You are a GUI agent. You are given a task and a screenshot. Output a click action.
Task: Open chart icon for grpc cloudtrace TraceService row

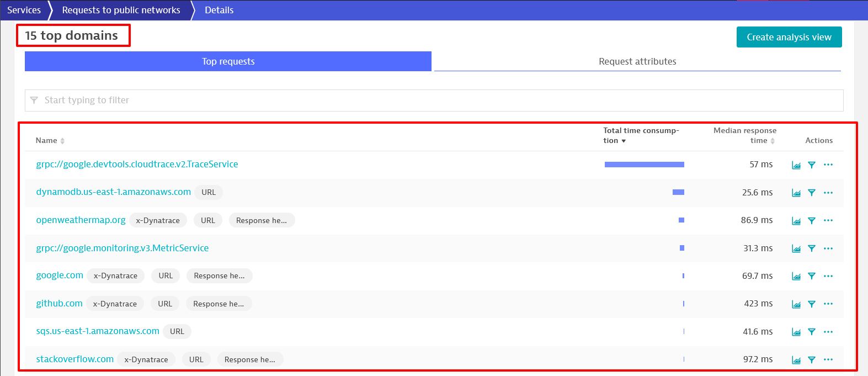pyautogui.click(x=796, y=165)
